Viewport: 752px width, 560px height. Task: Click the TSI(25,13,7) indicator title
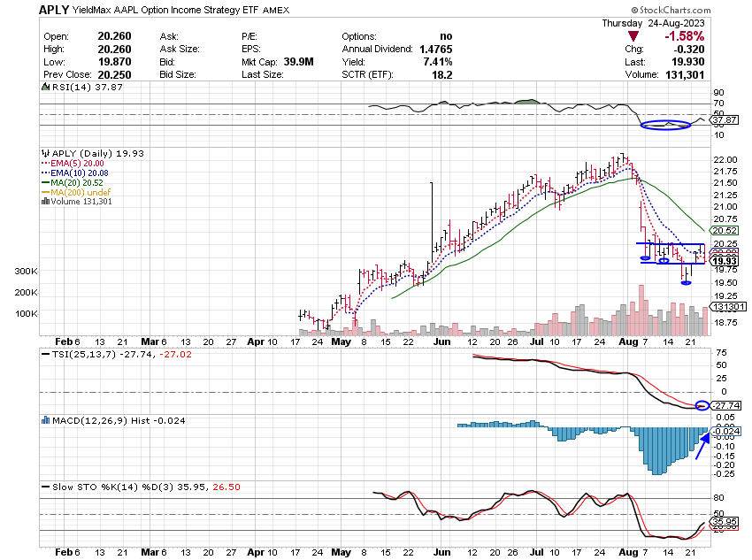[x=84, y=355]
